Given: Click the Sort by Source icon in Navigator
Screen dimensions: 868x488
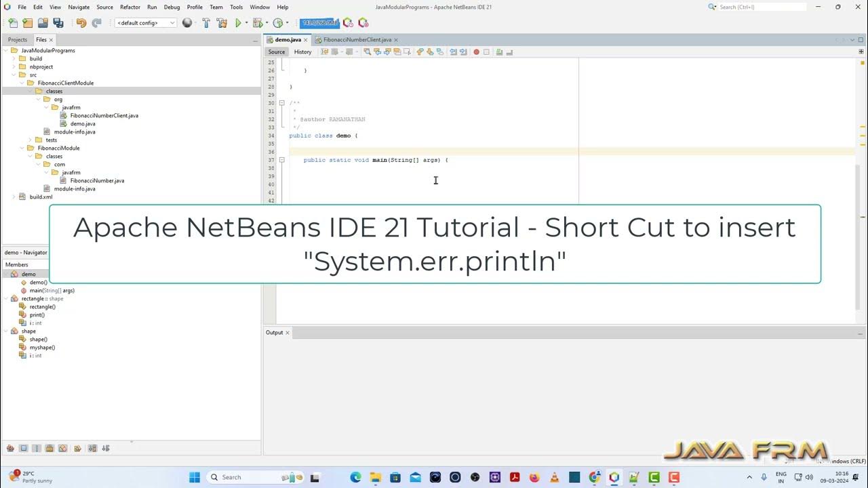Looking at the screenshot, I should (x=106, y=448).
